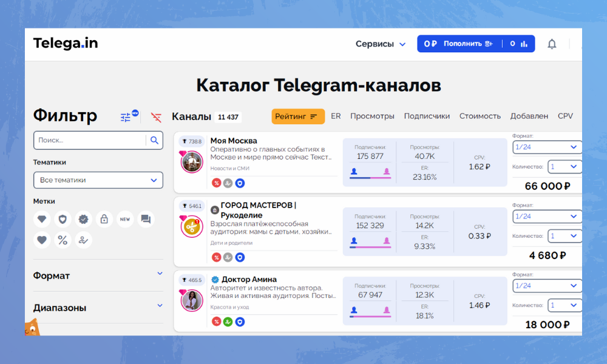The width and height of the screenshot is (607, 364).
Task: Toggle the NEW tag filter
Action: tap(125, 219)
